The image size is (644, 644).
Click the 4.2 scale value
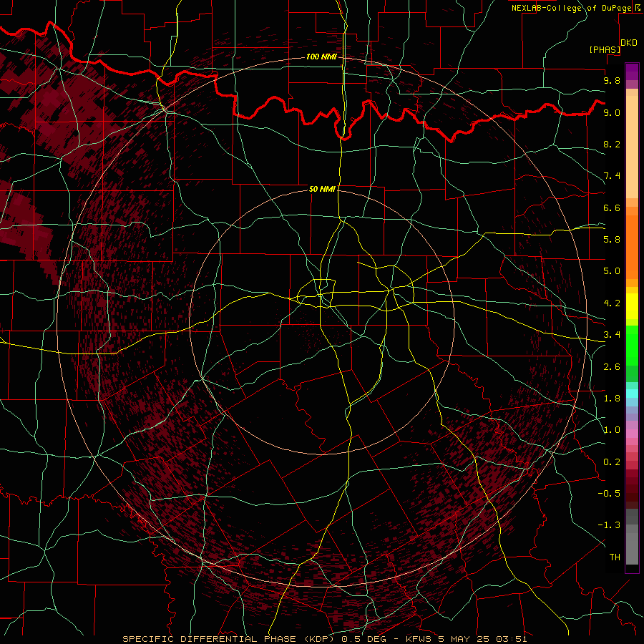pyautogui.click(x=612, y=303)
